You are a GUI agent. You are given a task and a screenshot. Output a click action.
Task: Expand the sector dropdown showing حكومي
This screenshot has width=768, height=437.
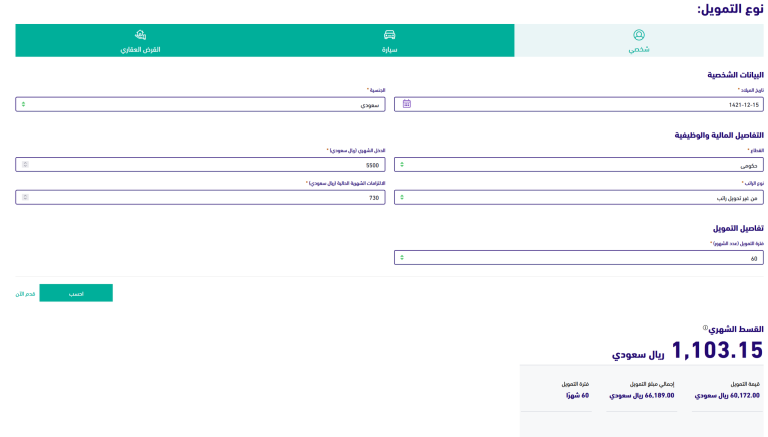[x=578, y=165]
